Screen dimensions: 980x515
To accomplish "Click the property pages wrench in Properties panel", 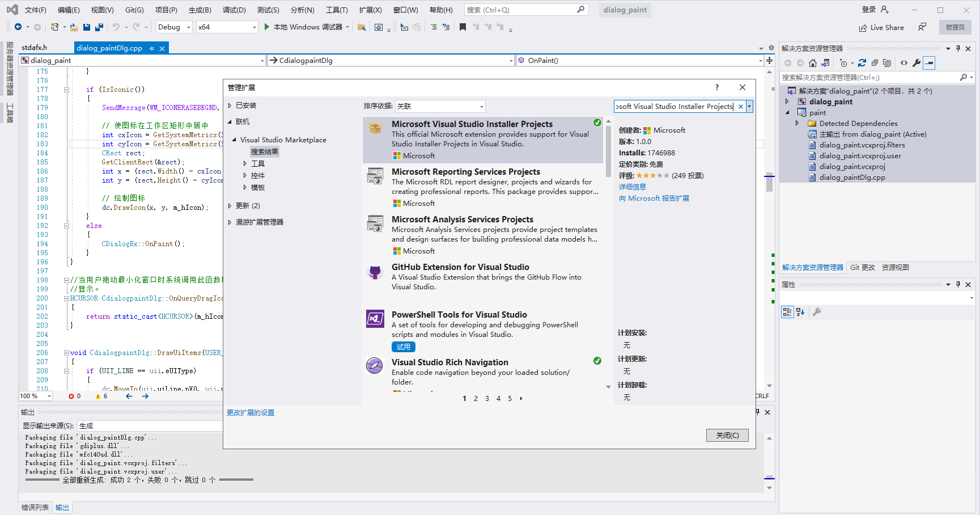I will (x=817, y=311).
